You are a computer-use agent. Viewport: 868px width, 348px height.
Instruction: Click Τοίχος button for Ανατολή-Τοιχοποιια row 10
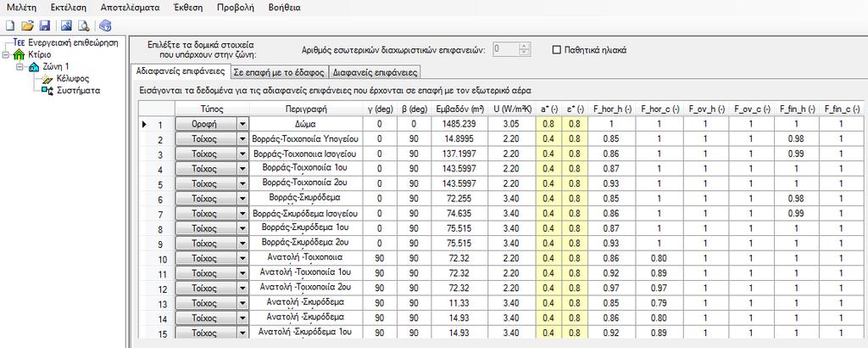(207, 259)
